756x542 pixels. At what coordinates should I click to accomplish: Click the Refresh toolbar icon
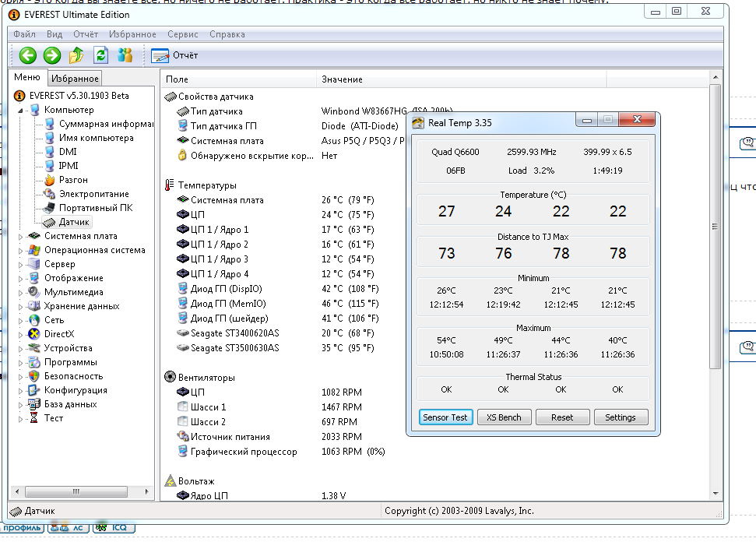coord(100,55)
